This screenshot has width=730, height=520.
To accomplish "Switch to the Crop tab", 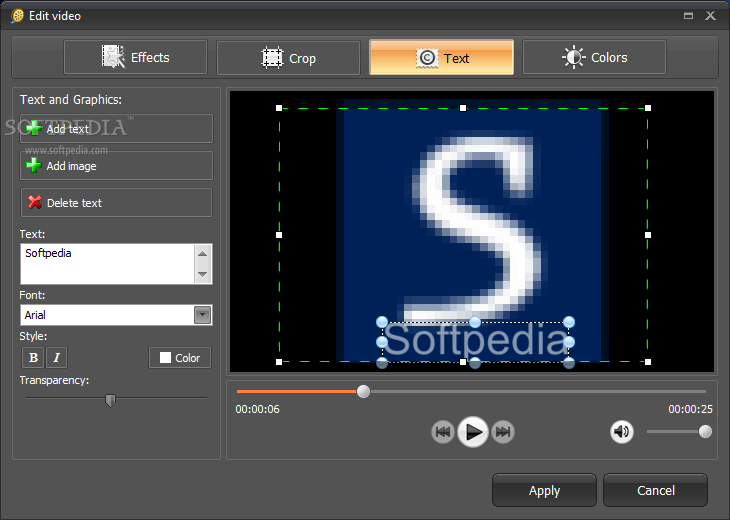I will click(288, 58).
